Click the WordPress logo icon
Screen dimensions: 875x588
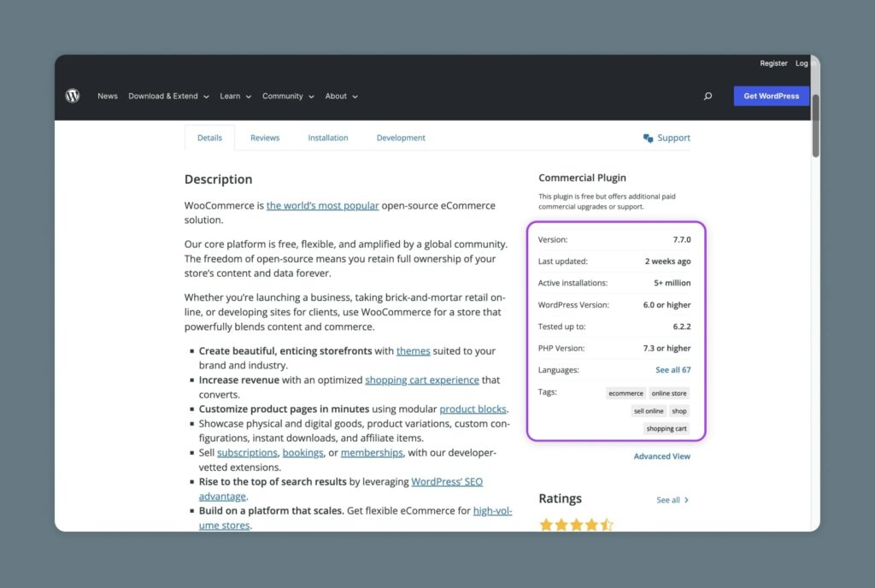pyautogui.click(x=73, y=96)
